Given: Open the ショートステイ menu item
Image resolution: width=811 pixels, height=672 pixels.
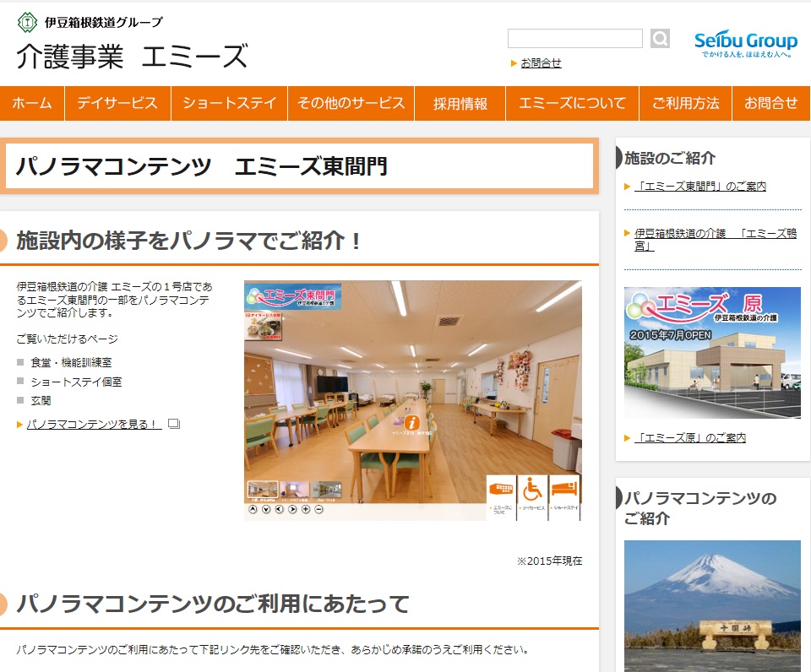Looking at the screenshot, I should pyautogui.click(x=229, y=103).
